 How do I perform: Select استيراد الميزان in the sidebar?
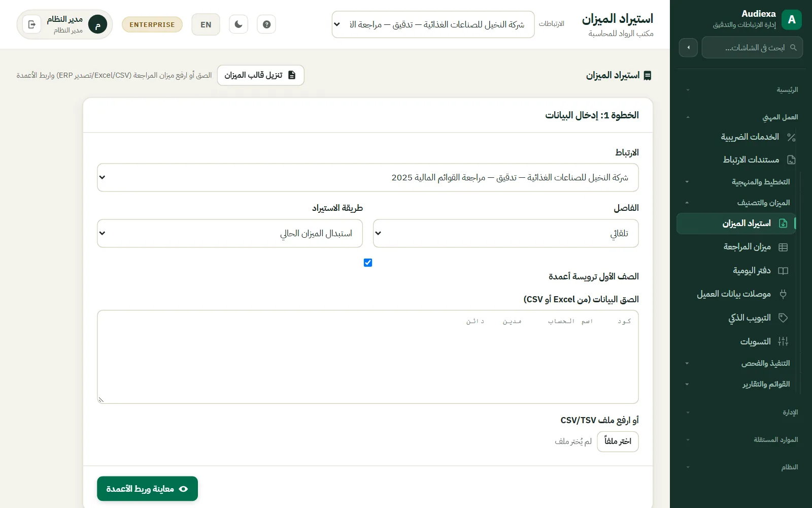pyautogui.click(x=736, y=224)
